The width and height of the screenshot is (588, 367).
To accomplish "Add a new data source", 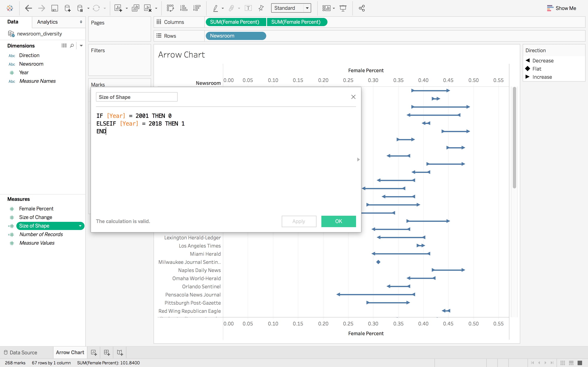I will [68, 8].
